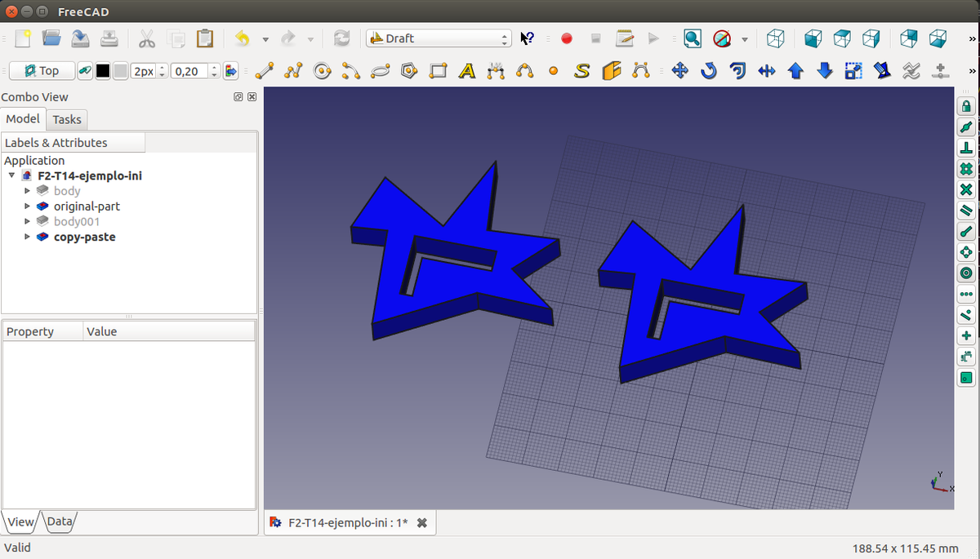Open the black line color swatch
The height and width of the screenshot is (559, 980).
pos(103,71)
